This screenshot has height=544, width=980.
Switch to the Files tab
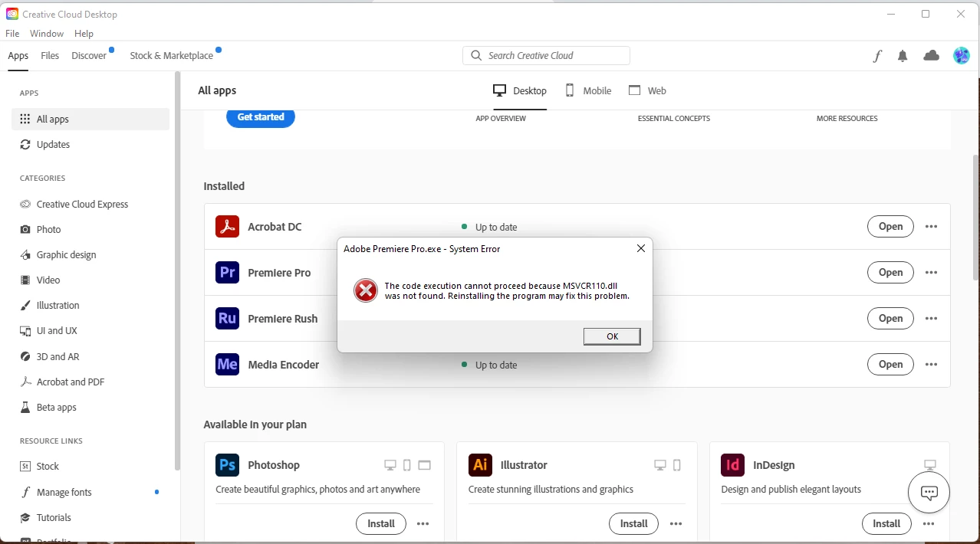click(x=50, y=56)
